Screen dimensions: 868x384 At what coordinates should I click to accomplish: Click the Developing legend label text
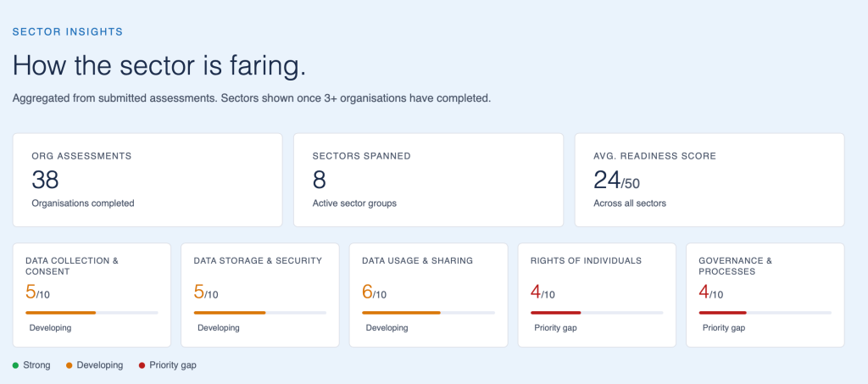point(100,365)
